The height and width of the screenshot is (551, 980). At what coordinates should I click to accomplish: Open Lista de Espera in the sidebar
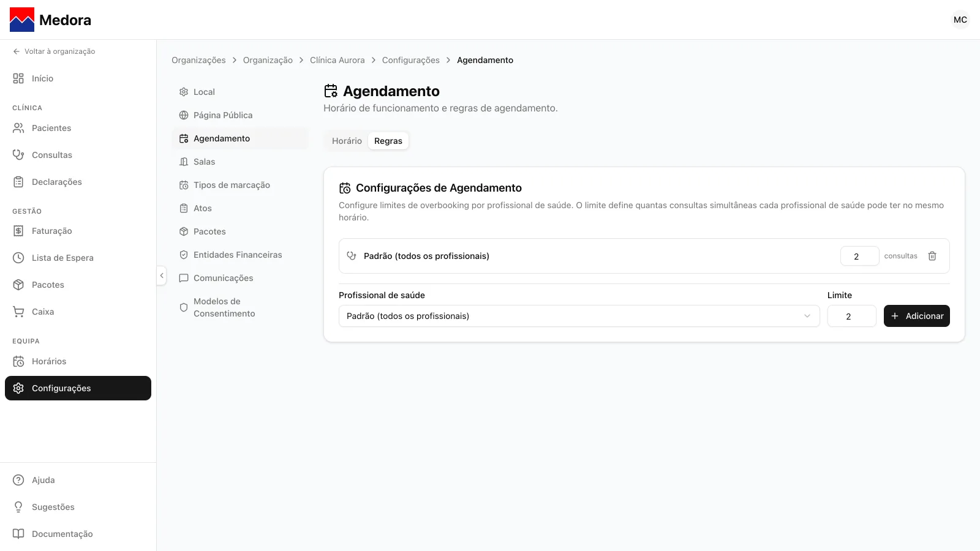(x=78, y=258)
